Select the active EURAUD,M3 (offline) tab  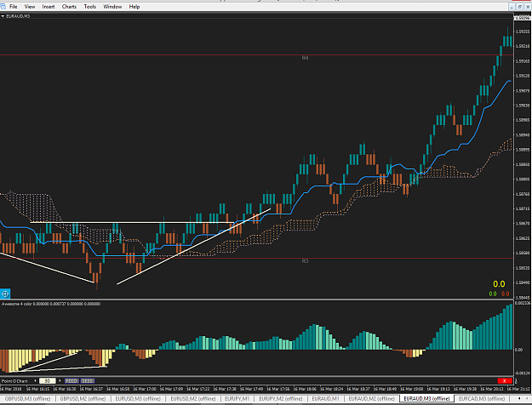426,398
